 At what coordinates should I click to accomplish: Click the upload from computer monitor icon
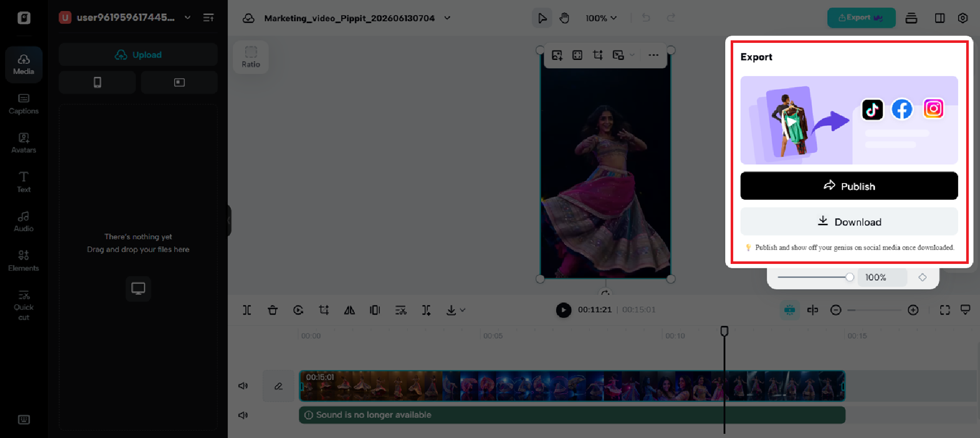pos(138,288)
